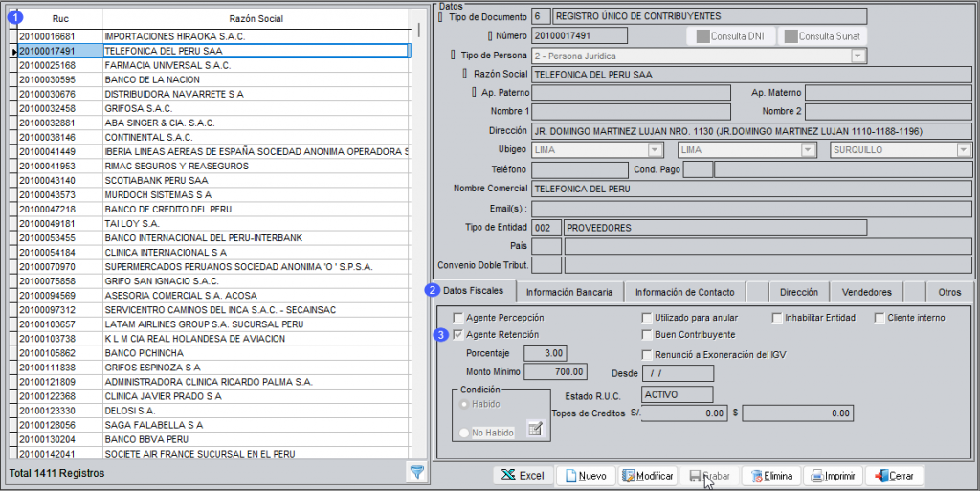Click the Grabar save button
This screenshot has width=980, height=491.
click(709, 476)
